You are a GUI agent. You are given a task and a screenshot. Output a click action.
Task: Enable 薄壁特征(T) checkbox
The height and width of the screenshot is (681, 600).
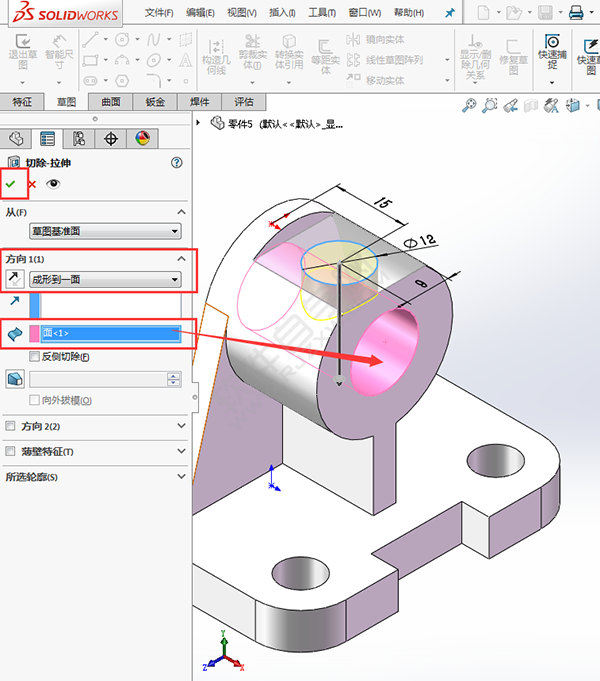coord(10,451)
